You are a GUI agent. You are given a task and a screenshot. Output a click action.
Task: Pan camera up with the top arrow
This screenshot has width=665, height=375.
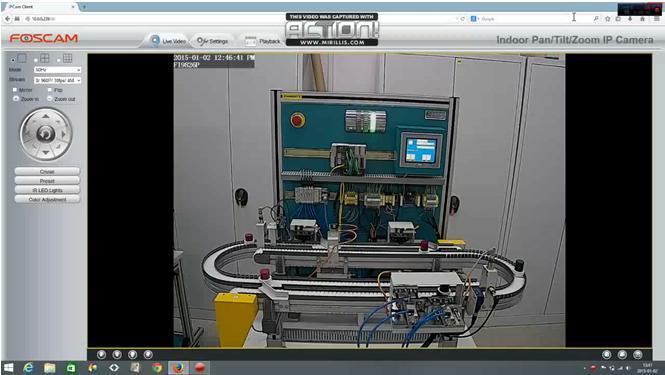pos(46,116)
